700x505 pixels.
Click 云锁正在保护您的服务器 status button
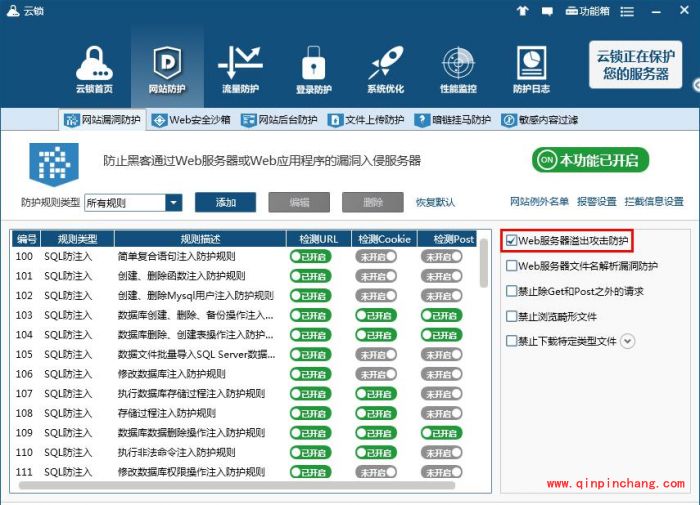tap(635, 65)
